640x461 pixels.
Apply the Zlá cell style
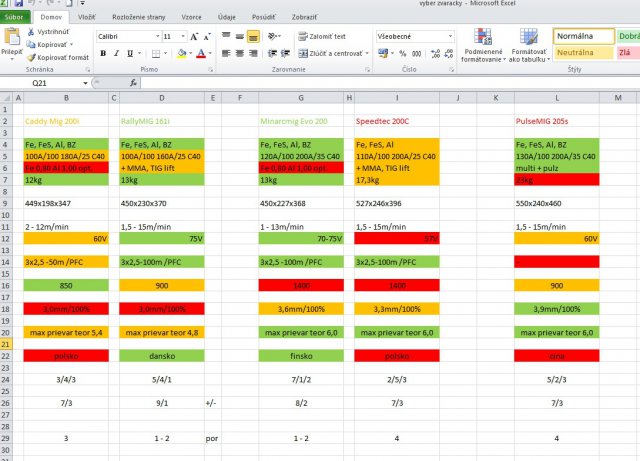[628, 53]
